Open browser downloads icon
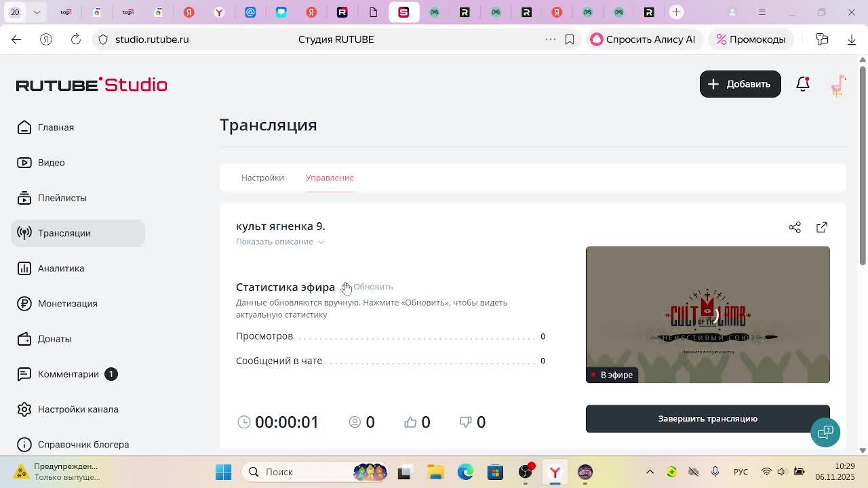Screen dimensions: 868x488 pyautogui.click(x=852, y=39)
